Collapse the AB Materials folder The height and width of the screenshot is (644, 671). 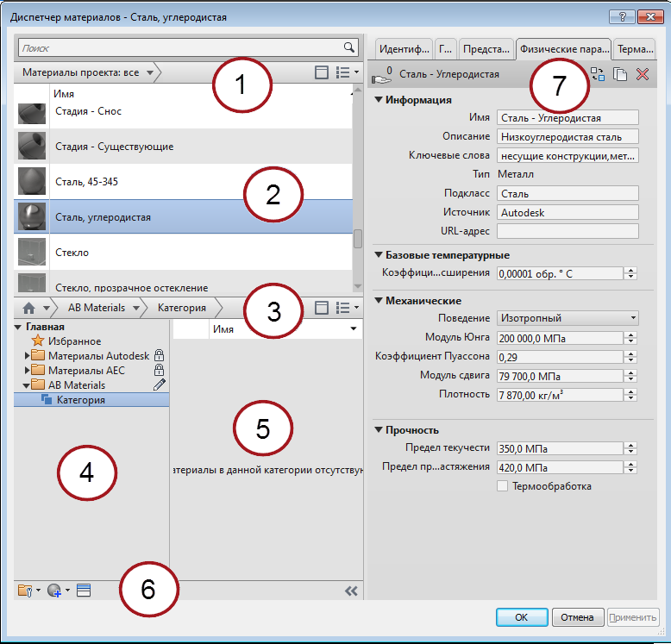[x=26, y=385]
